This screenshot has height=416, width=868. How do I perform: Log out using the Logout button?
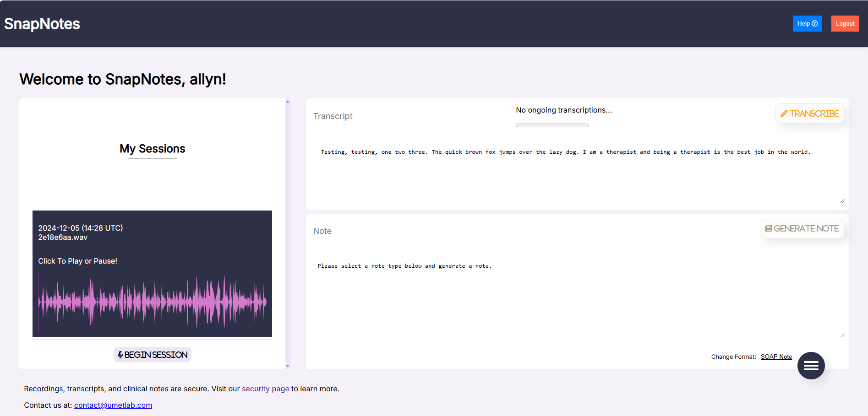tap(845, 24)
